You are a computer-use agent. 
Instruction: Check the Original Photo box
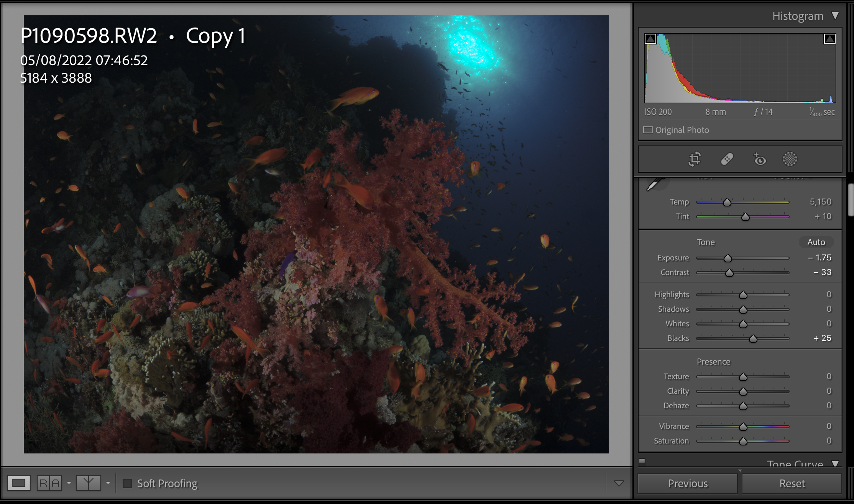tap(648, 130)
